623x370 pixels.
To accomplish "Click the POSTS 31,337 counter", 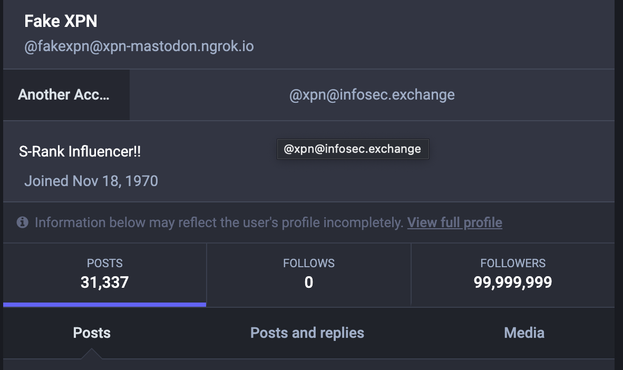I will (x=104, y=274).
